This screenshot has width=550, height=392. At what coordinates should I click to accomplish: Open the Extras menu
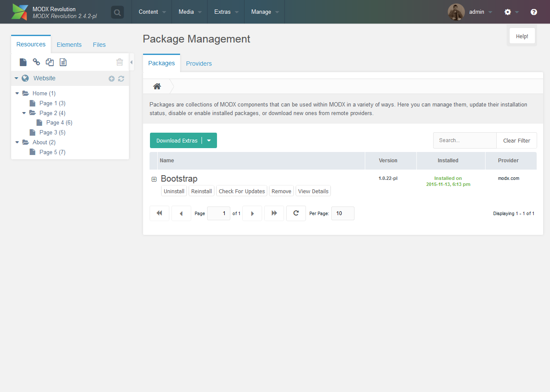[x=226, y=12]
